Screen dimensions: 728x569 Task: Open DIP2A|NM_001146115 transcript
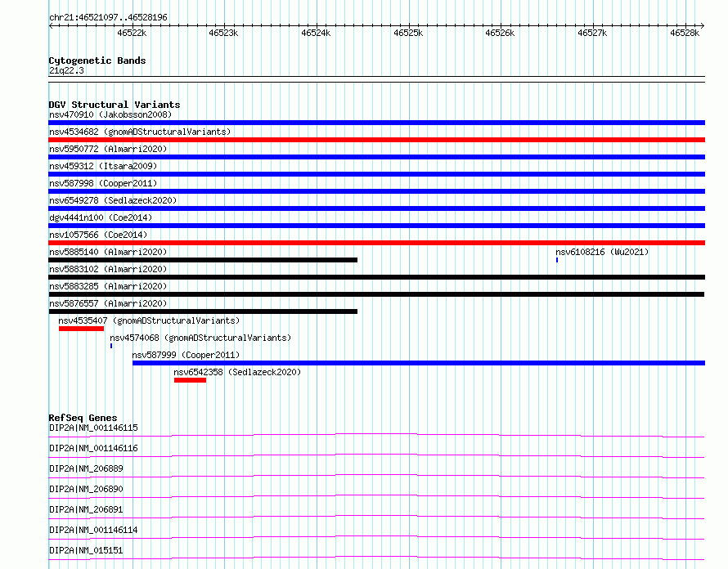[x=93, y=428]
